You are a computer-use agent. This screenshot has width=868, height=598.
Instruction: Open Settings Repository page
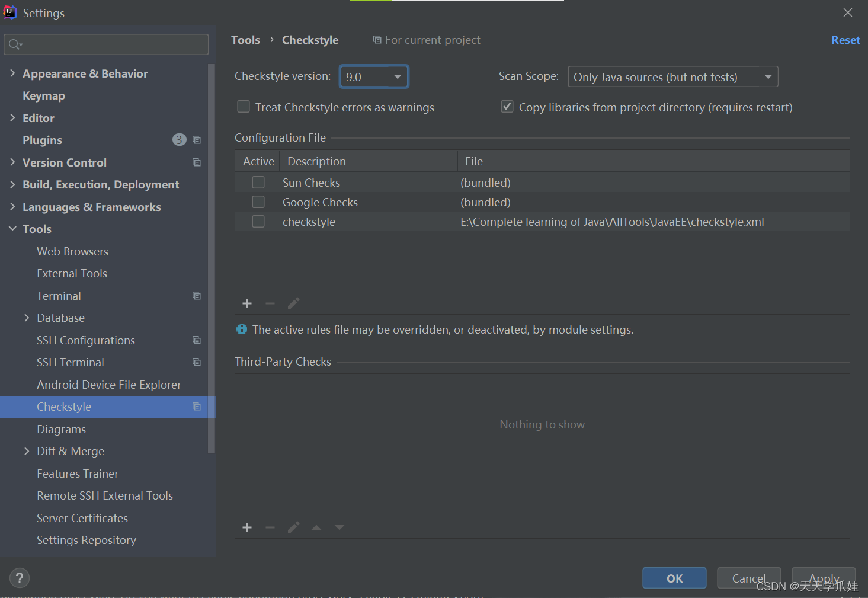pyautogui.click(x=87, y=540)
